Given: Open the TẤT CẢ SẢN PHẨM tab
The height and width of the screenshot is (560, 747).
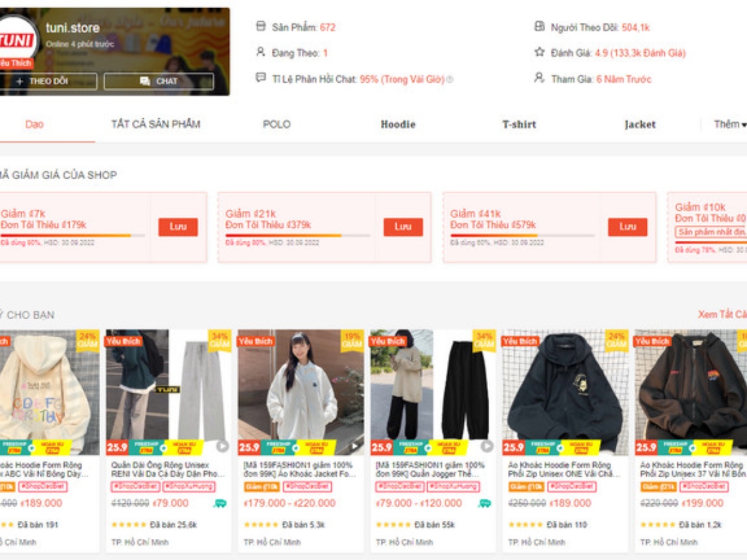Looking at the screenshot, I should (x=156, y=124).
